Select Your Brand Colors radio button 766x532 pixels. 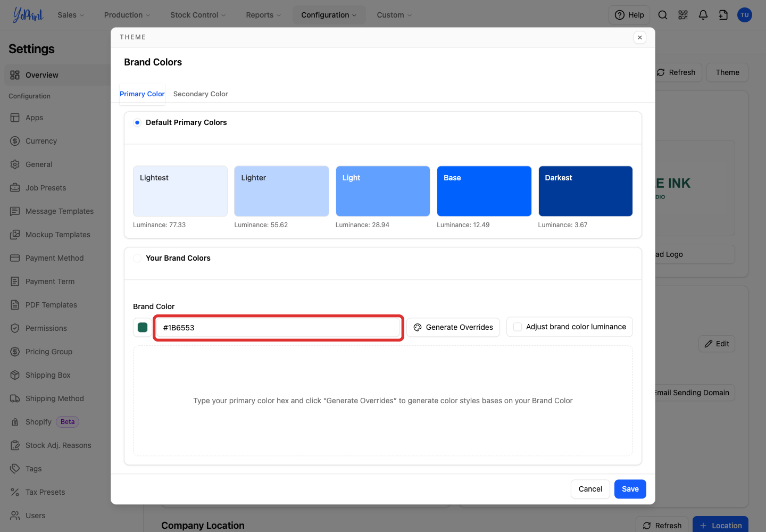(x=137, y=258)
